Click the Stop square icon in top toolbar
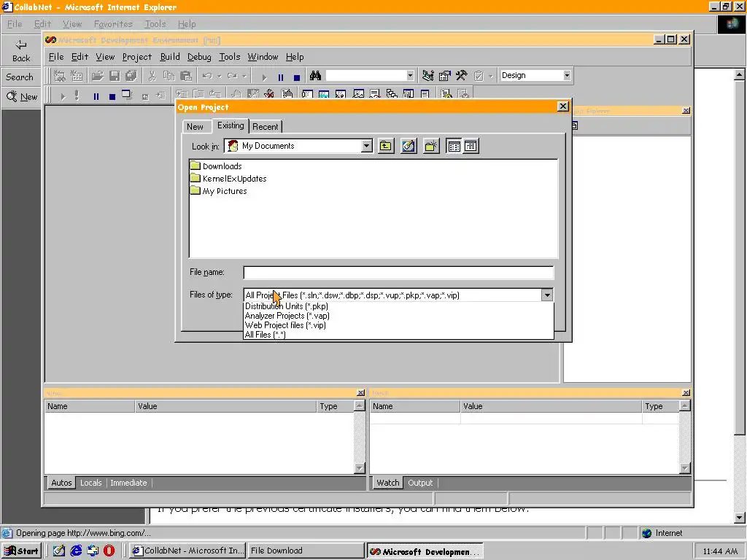Screen dimensions: 747x560 click(297, 77)
